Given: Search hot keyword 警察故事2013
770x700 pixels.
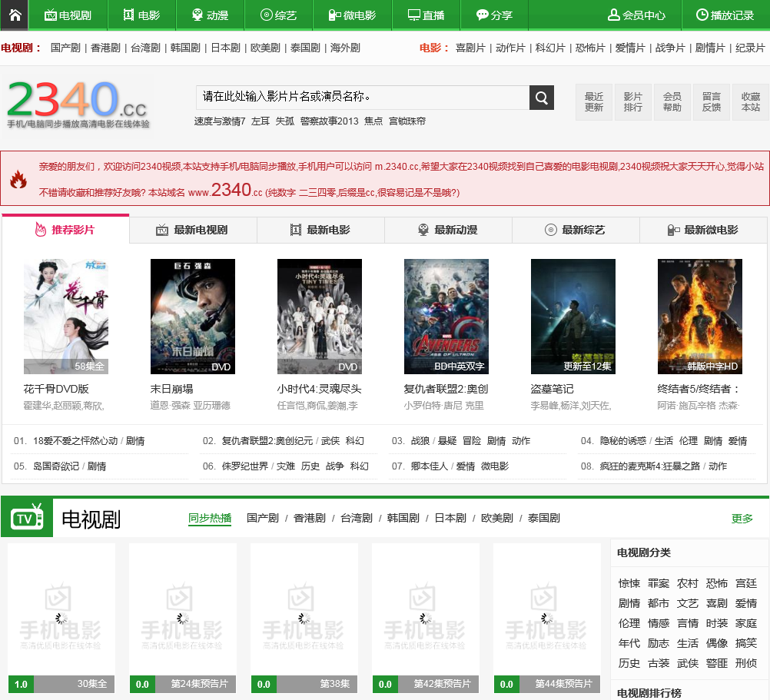Looking at the screenshot, I should [x=330, y=121].
